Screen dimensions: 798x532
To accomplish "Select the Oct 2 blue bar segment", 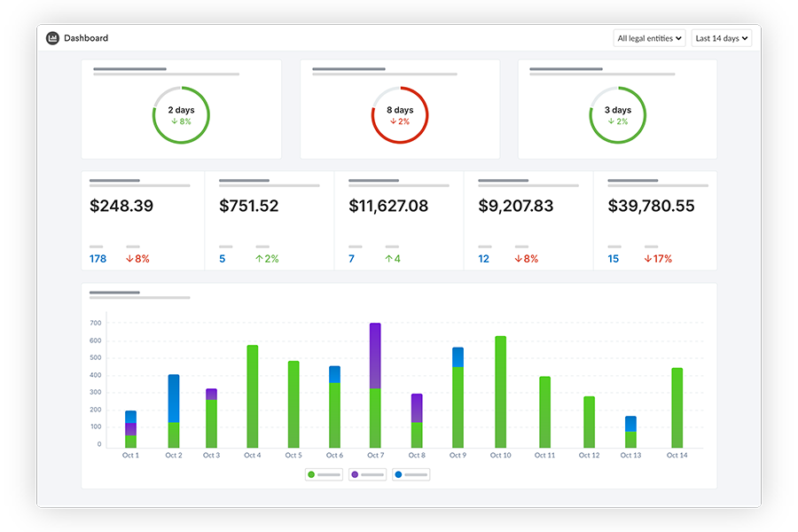I will click(x=174, y=398).
